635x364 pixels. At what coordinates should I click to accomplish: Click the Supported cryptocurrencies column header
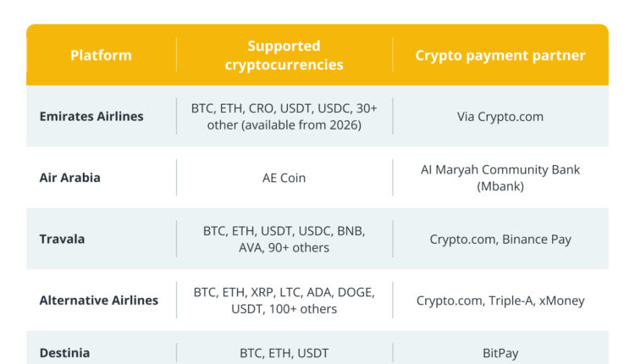click(284, 56)
